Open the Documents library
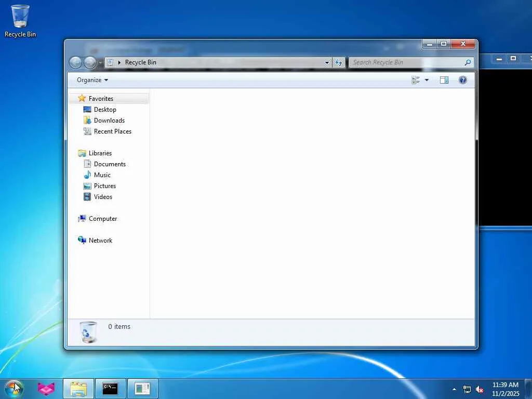This screenshot has width=532, height=399. tap(110, 164)
